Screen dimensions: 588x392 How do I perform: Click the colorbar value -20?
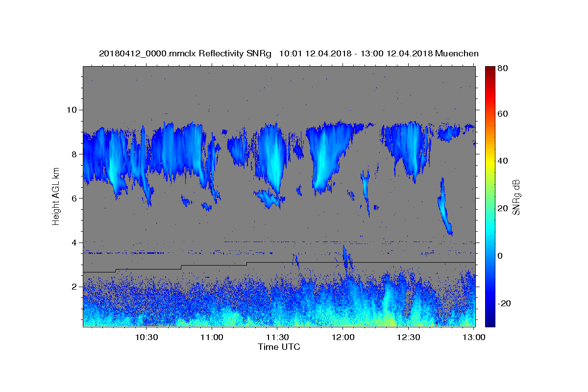504,303
